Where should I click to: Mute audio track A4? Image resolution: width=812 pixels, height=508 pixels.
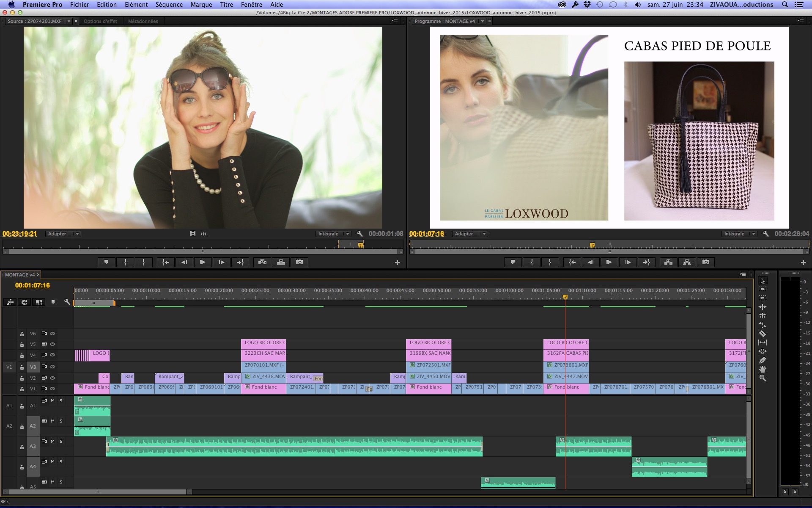pyautogui.click(x=52, y=461)
